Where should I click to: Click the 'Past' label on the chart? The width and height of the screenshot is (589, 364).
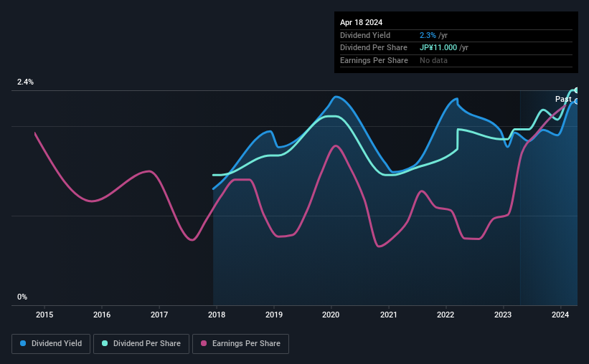[x=563, y=99]
